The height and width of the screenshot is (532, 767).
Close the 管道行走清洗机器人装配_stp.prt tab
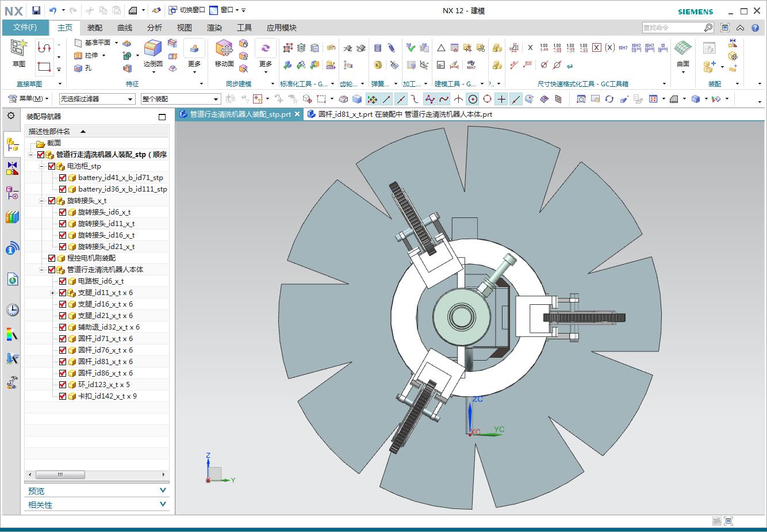(x=297, y=114)
